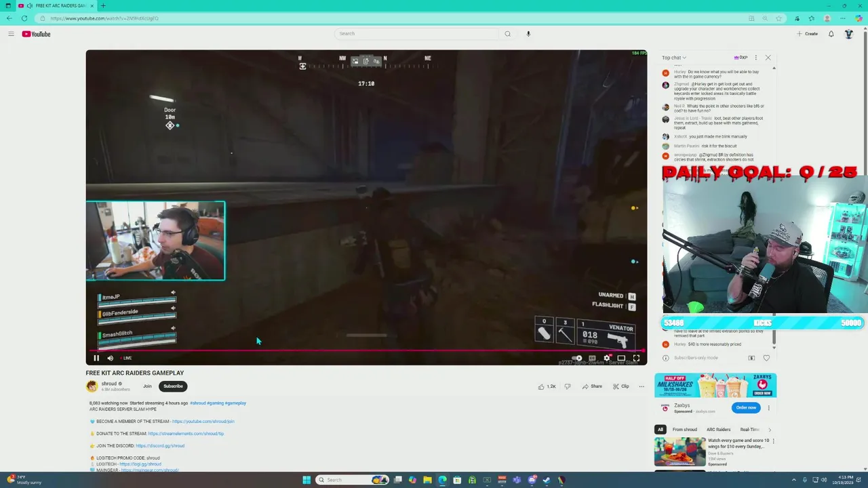Expand the Top chat dropdown

tap(674, 58)
